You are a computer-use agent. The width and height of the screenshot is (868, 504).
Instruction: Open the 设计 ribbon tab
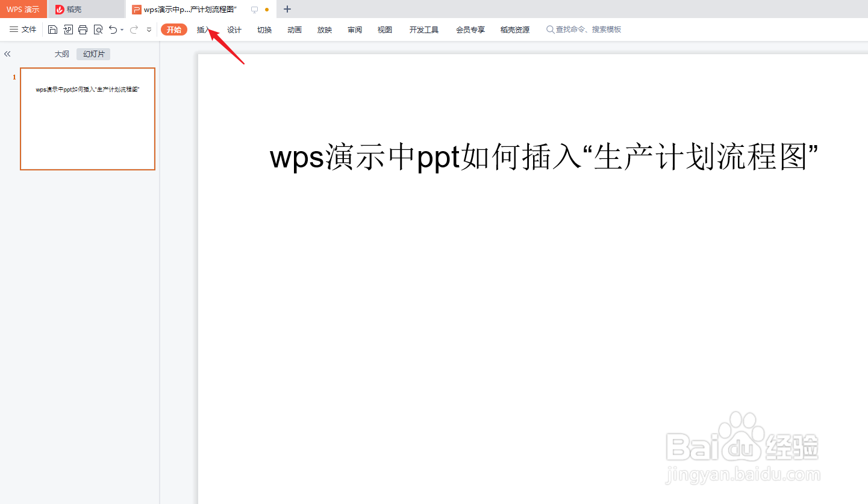coord(234,30)
